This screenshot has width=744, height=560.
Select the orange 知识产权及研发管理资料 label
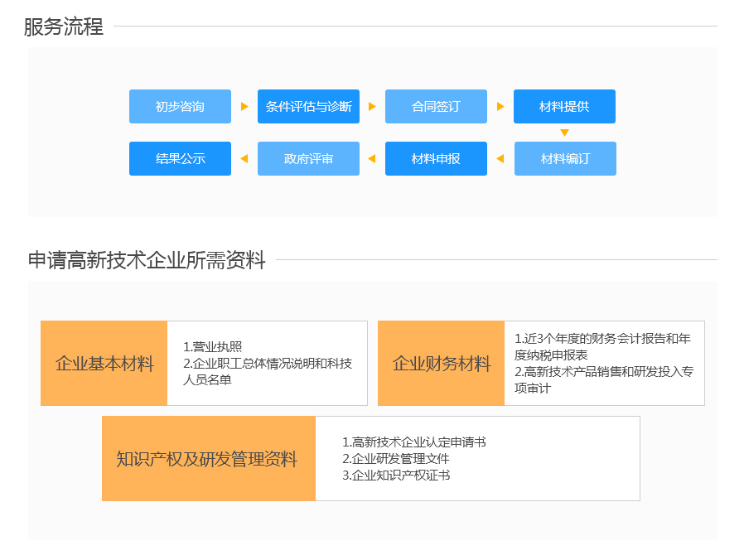[x=208, y=459]
